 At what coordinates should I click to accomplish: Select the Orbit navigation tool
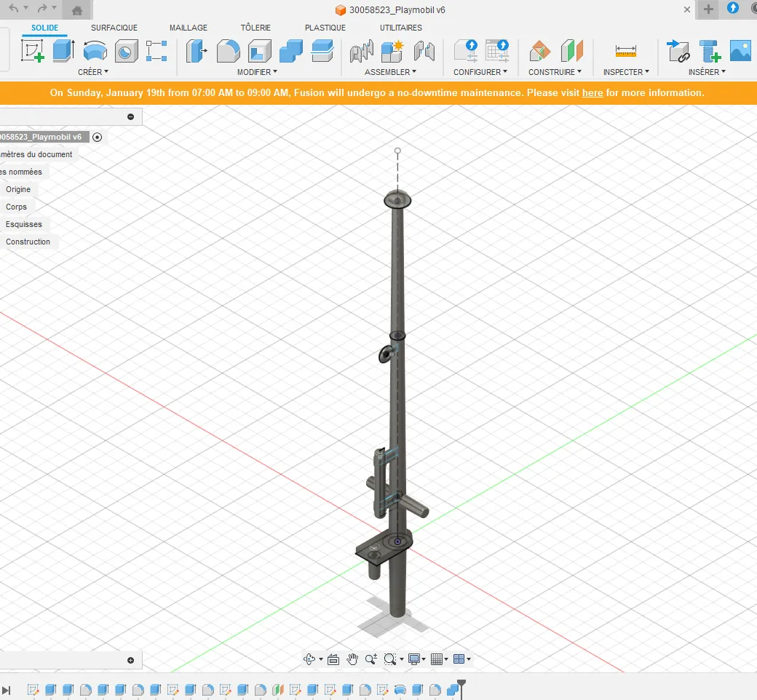coord(309,659)
